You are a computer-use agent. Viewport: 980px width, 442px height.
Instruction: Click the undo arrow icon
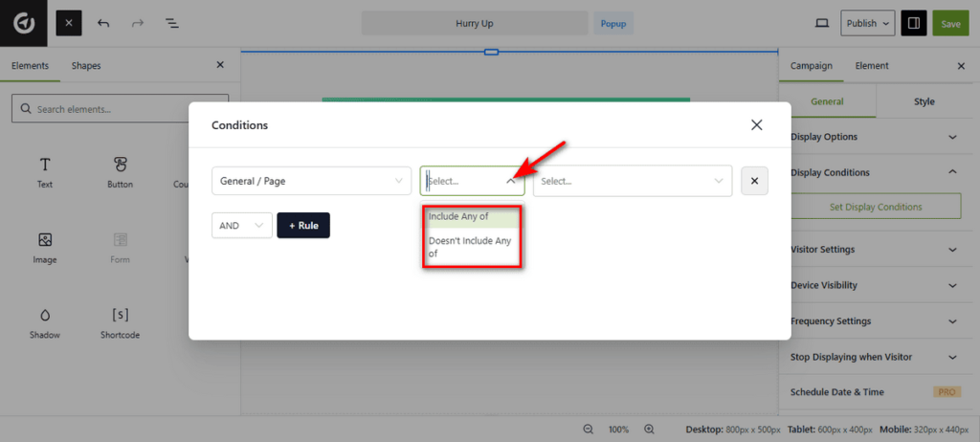point(103,23)
